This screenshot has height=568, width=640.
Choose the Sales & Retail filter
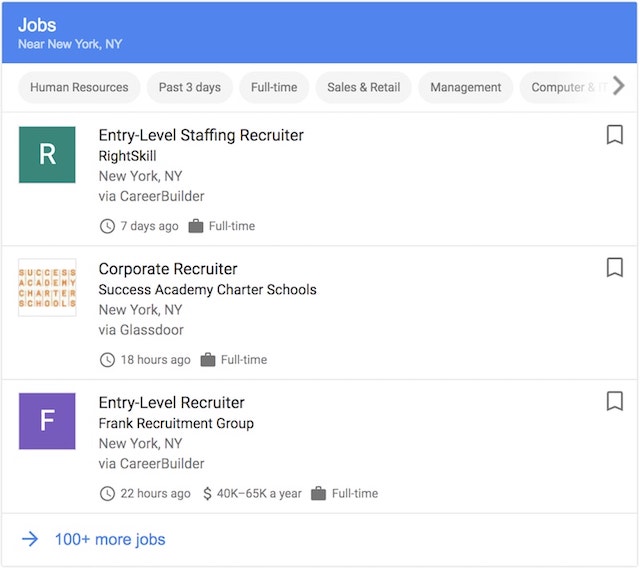pyautogui.click(x=363, y=87)
